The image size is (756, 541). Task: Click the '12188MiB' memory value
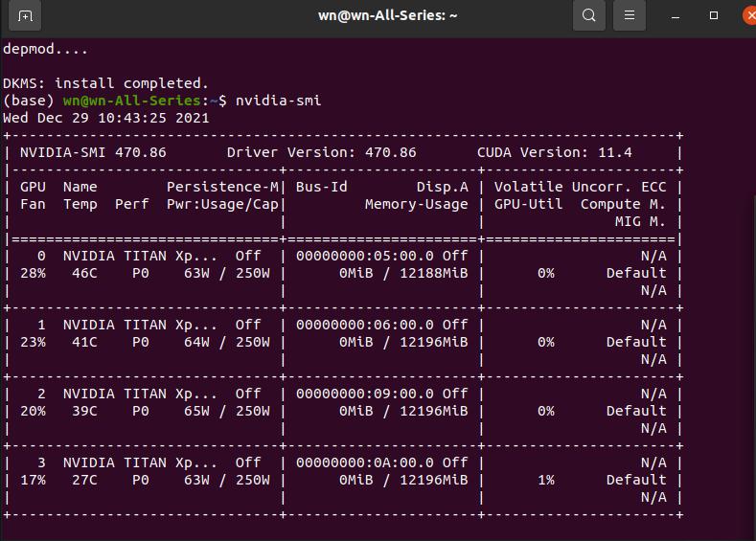click(433, 273)
